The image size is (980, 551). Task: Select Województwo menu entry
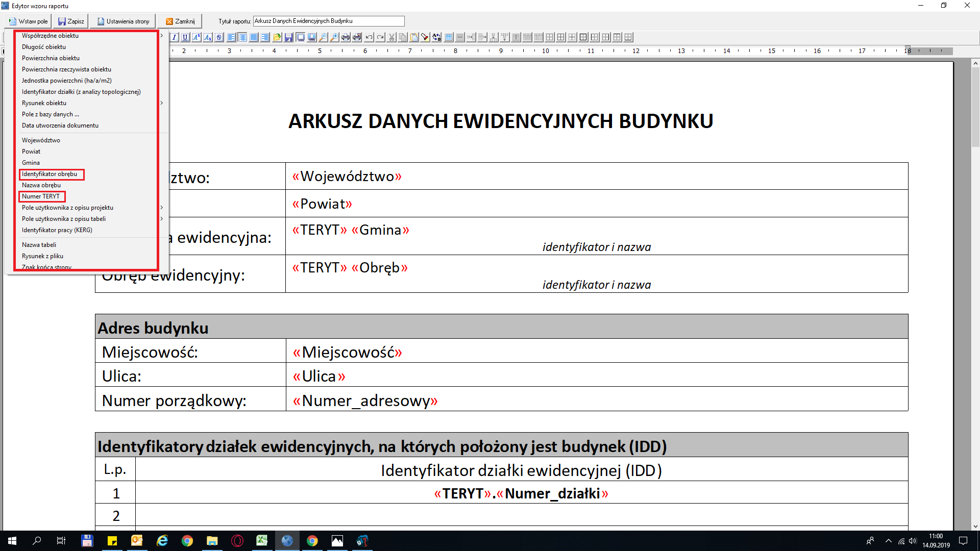tap(41, 140)
